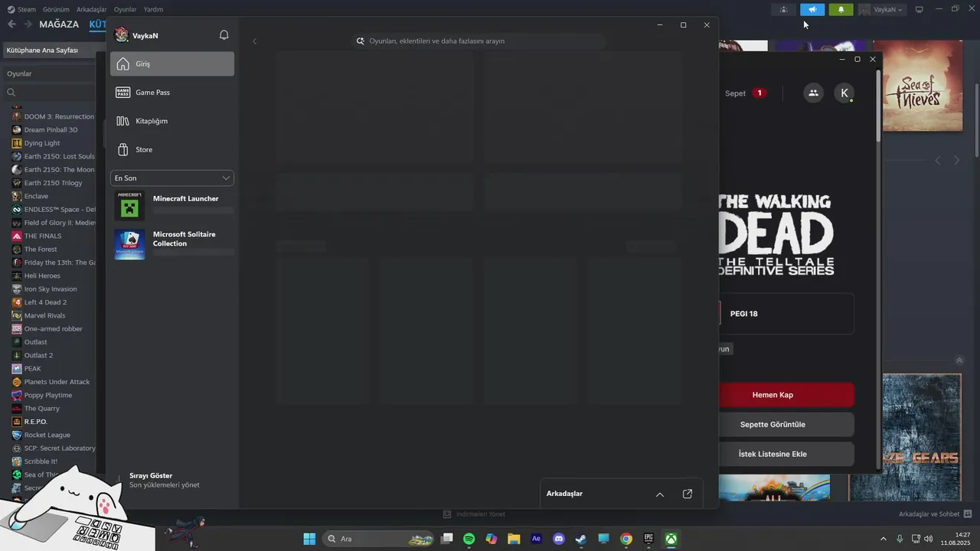The height and width of the screenshot is (551, 980).
Task: Open Kitaplığım library in the Xbox sidebar
Action: 172,121
